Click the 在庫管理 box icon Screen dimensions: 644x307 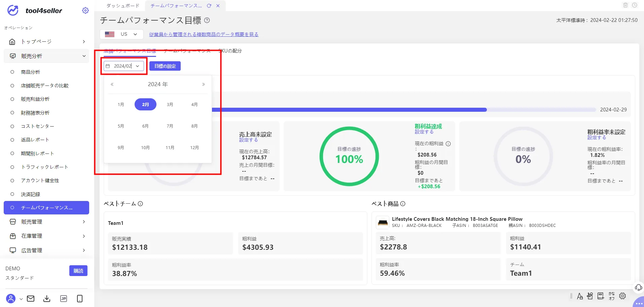click(x=13, y=236)
